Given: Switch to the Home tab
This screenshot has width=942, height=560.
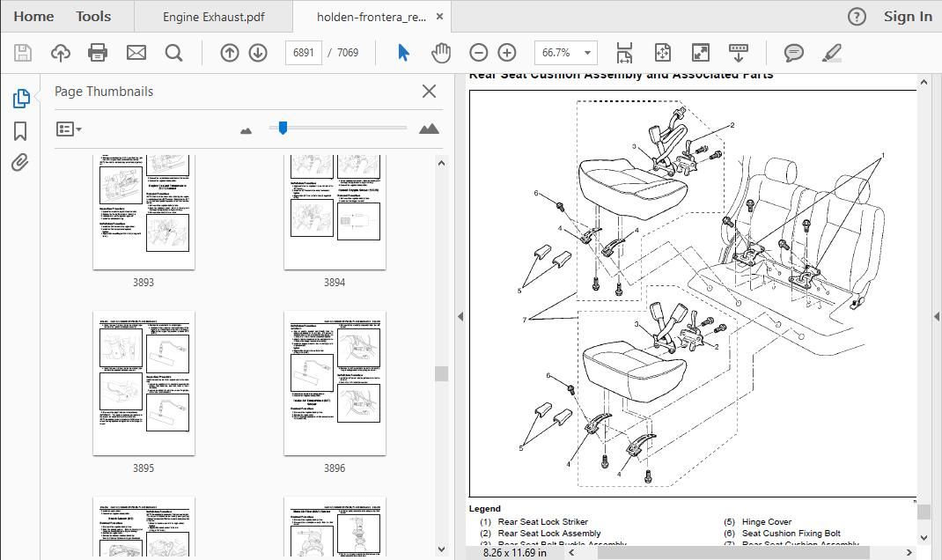Looking at the screenshot, I should click(33, 16).
